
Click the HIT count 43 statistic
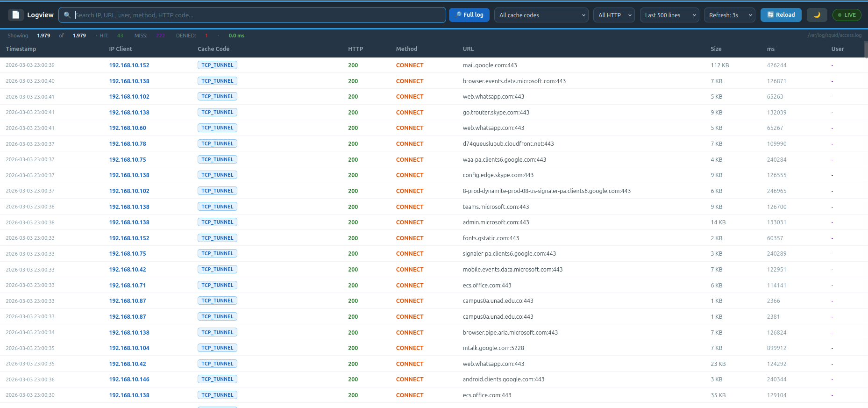[x=120, y=36]
